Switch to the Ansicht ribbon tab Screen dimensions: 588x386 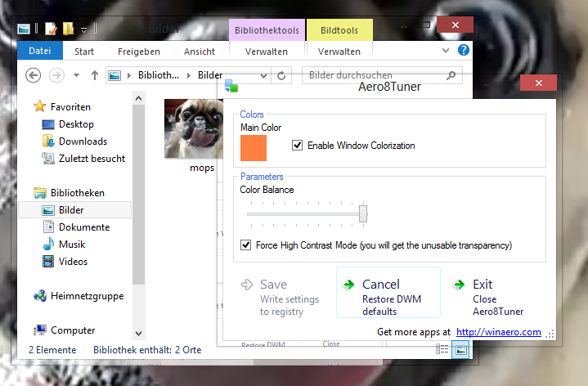(x=200, y=51)
